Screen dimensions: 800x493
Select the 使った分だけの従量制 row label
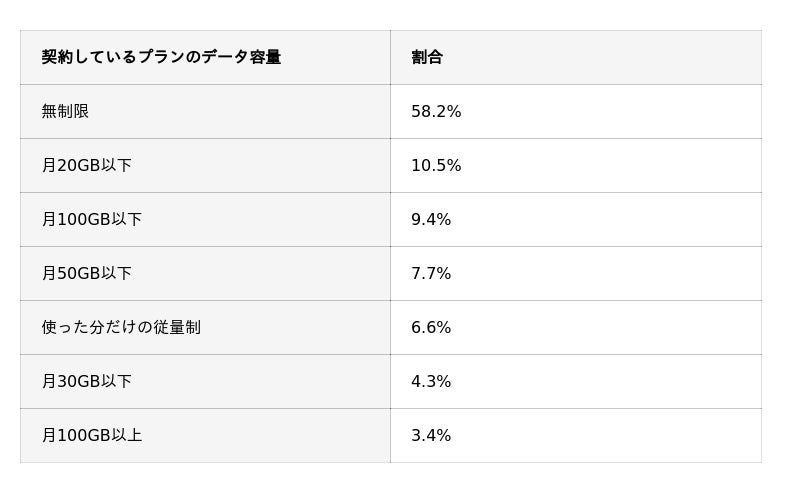click(x=121, y=327)
